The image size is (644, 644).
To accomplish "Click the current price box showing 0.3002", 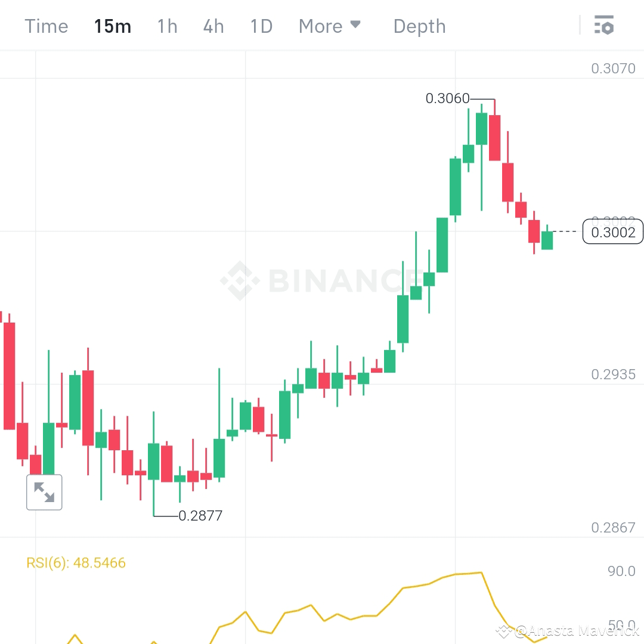I will point(612,232).
